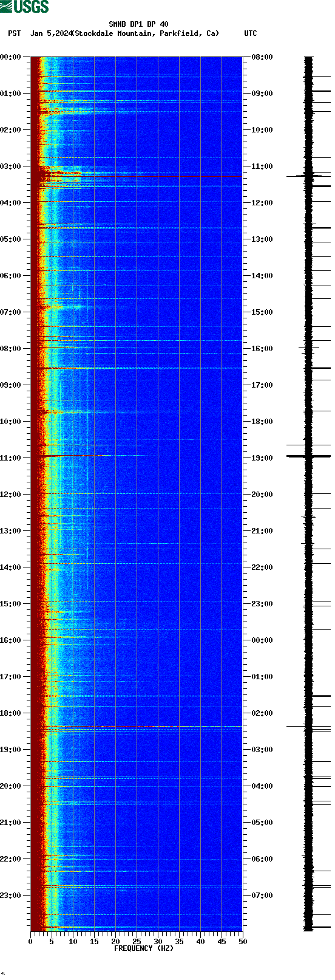Click the 04:00 label on PST axis

(11, 203)
